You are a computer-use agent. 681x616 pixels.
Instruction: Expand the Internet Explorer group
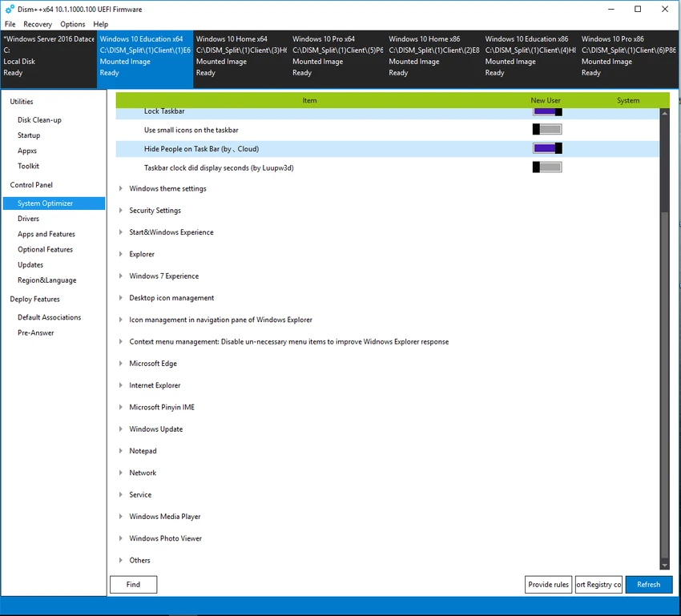click(121, 385)
